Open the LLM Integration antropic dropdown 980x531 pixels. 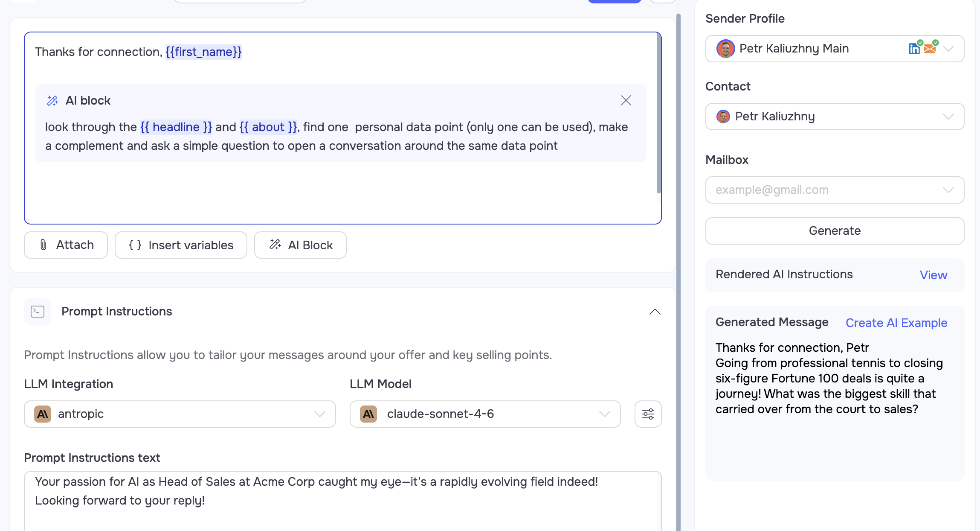click(x=180, y=414)
